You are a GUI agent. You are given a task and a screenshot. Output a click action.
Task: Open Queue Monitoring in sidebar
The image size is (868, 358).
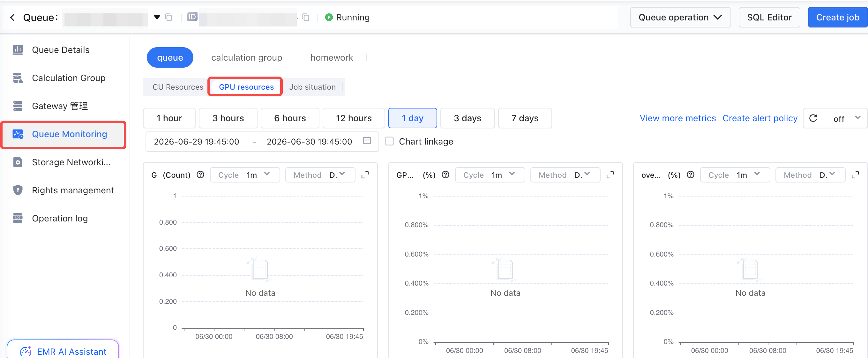[64, 134]
